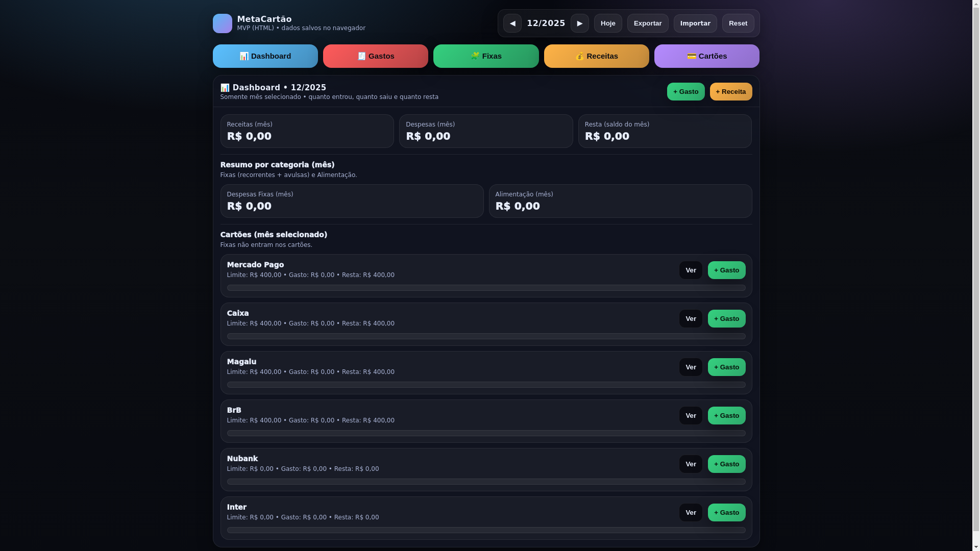Go to previous month arrow
Screen dimensions: 980x551
(512, 23)
